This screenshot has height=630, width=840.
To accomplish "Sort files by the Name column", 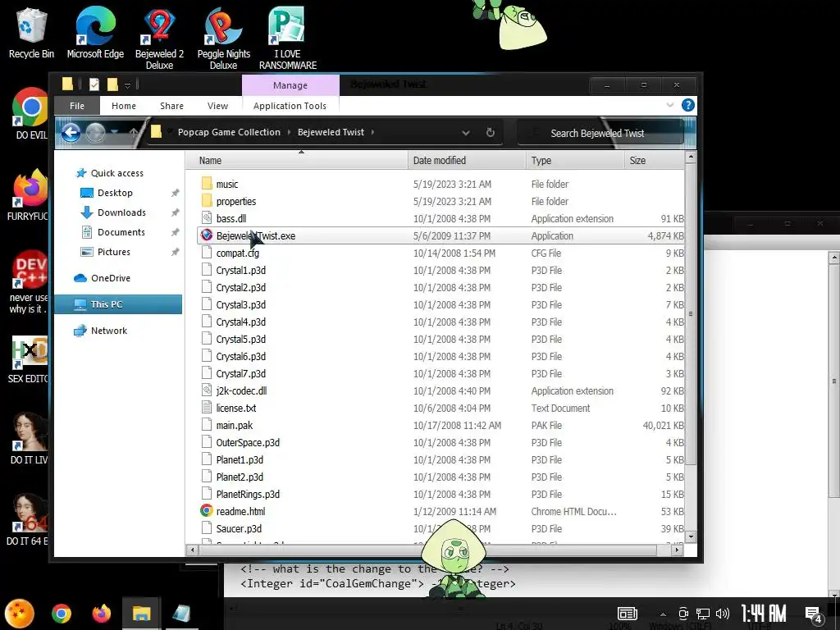I will pos(297,160).
